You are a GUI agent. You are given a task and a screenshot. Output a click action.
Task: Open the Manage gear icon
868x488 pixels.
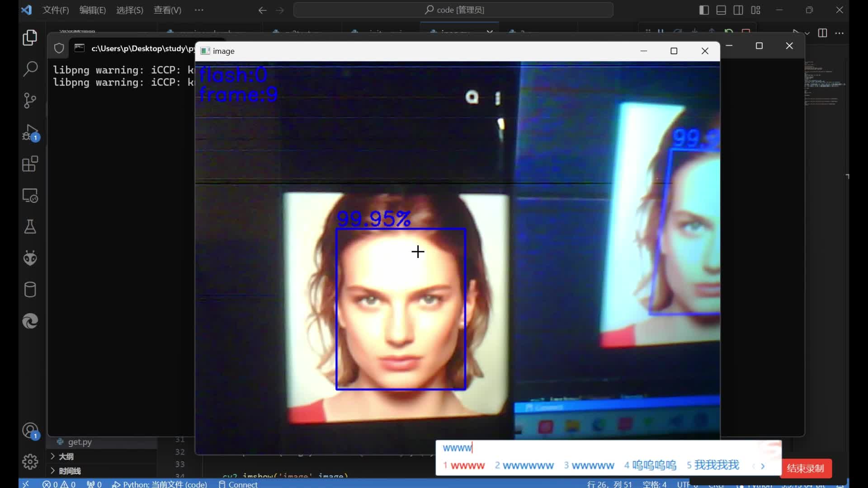click(30, 461)
